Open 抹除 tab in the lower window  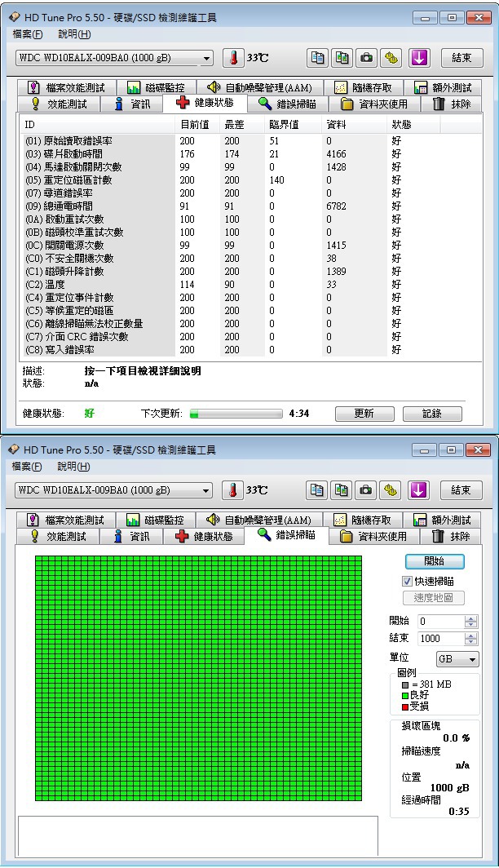pos(451,537)
